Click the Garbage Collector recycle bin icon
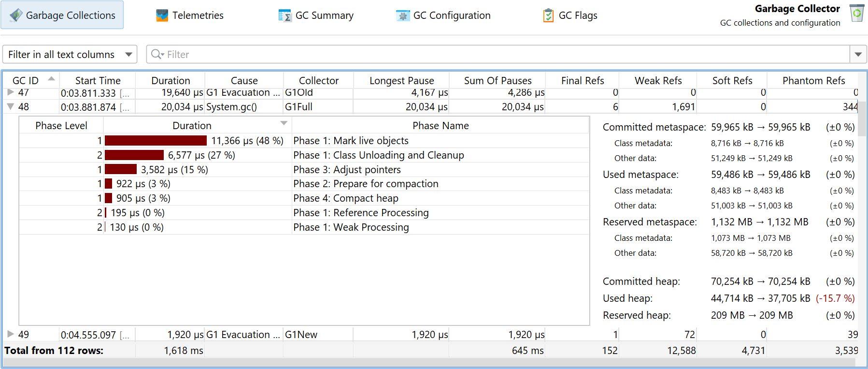Image resolution: width=868 pixels, height=369 pixels. (857, 13)
